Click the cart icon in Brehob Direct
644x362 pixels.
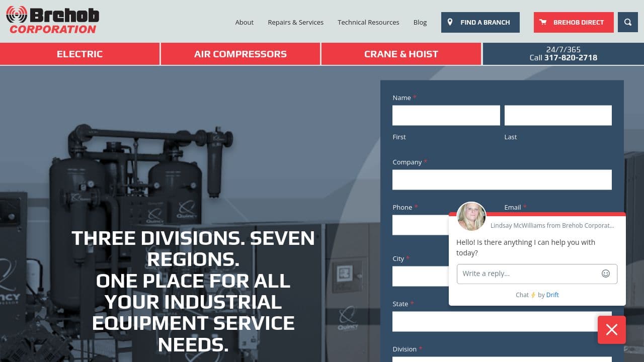543,22
